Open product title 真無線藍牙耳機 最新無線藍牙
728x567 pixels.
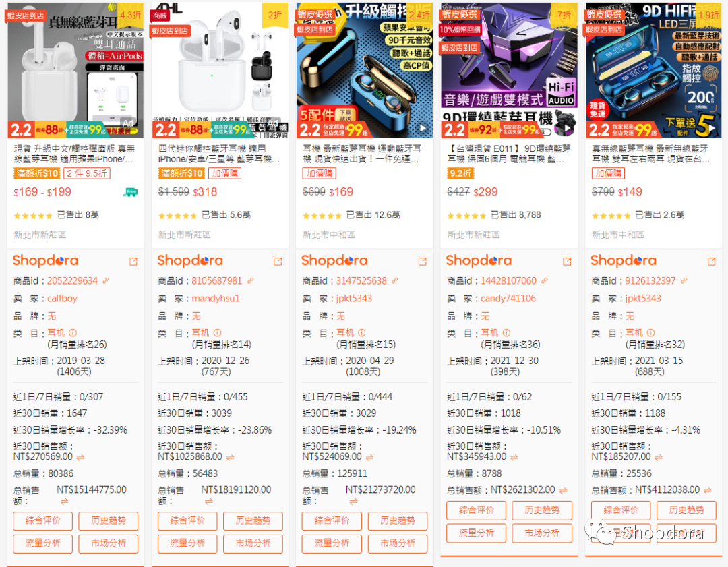click(x=650, y=148)
